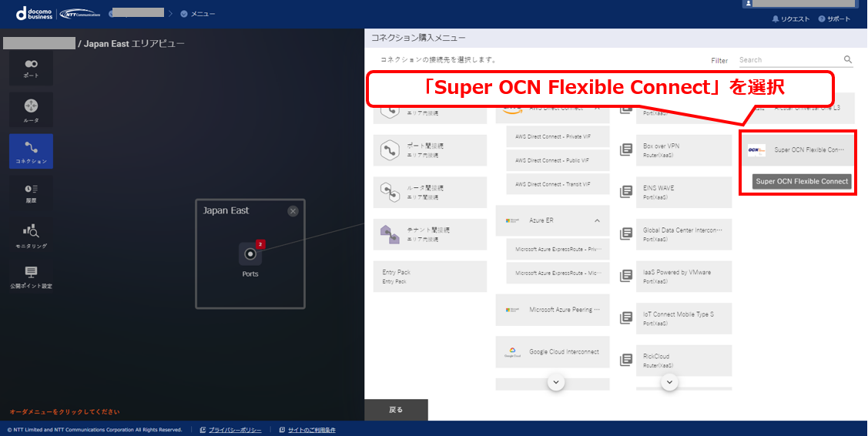Screen dimensions: 868x436
Task: Select ルータ間接続 connection card
Action: pos(430,193)
